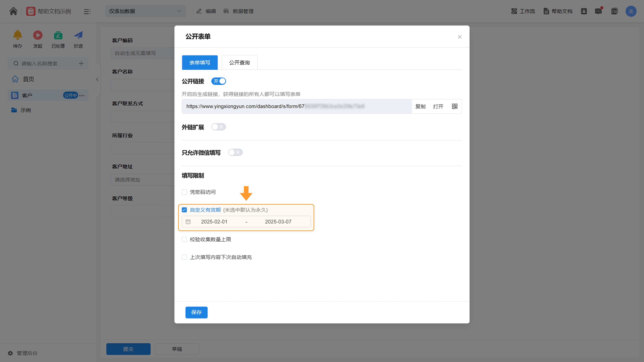Check the 凭密码访问 checkbox

(184, 192)
